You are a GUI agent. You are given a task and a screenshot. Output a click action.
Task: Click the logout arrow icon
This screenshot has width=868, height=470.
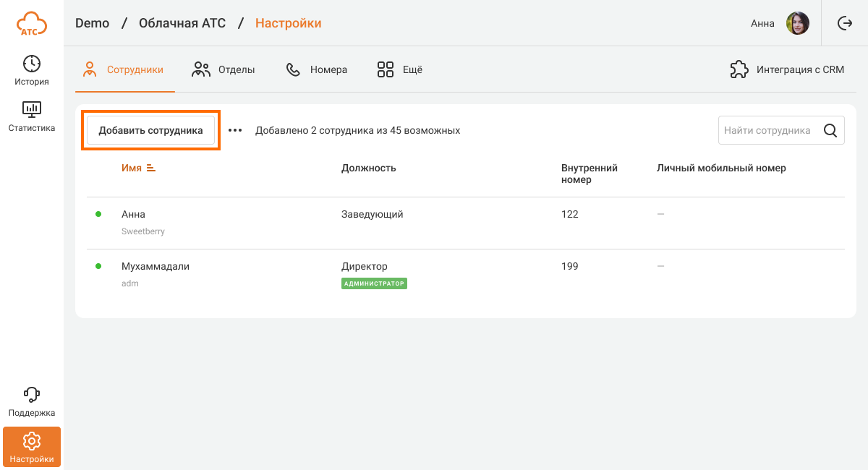845,23
